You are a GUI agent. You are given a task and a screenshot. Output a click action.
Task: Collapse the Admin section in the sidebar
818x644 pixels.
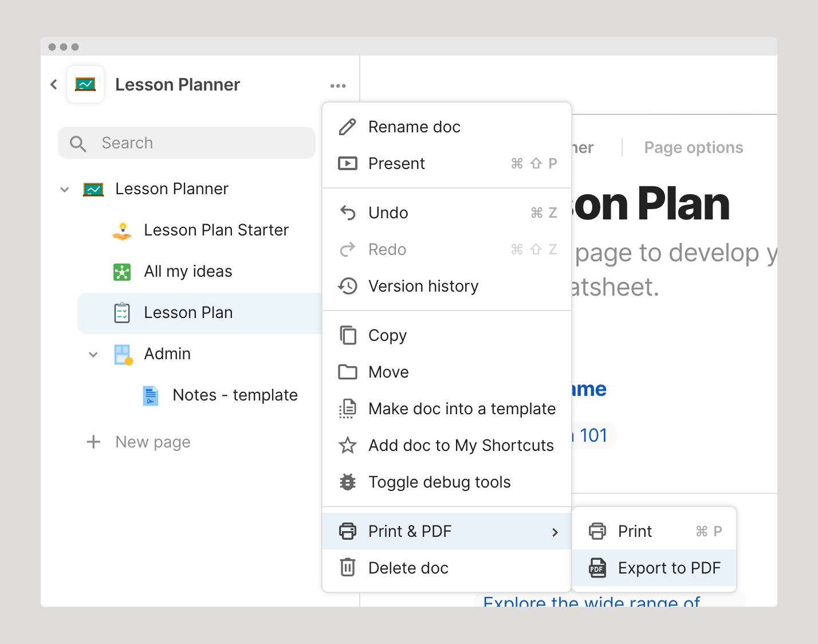click(93, 355)
